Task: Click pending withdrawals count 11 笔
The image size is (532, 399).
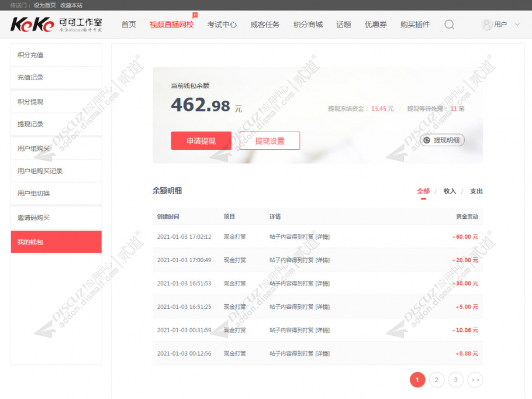Action: click(x=457, y=109)
